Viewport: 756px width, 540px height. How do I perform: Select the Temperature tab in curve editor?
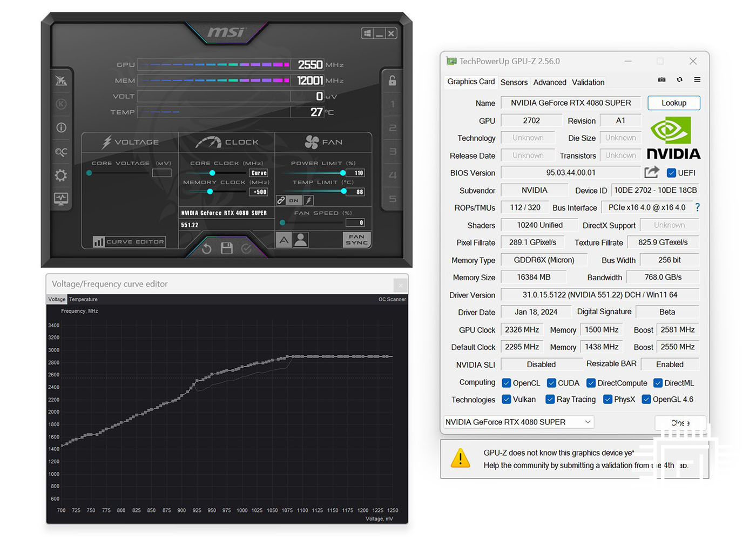click(83, 299)
